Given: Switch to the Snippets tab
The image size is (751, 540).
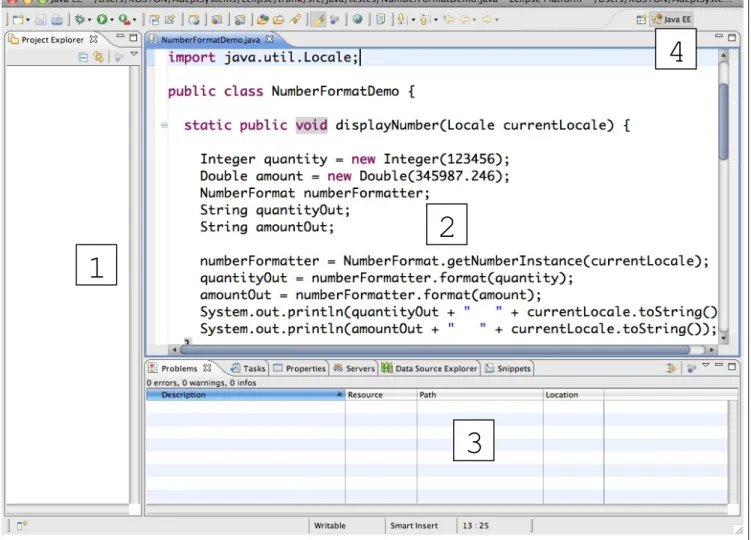Looking at the screenshot, I should [508, 368].
